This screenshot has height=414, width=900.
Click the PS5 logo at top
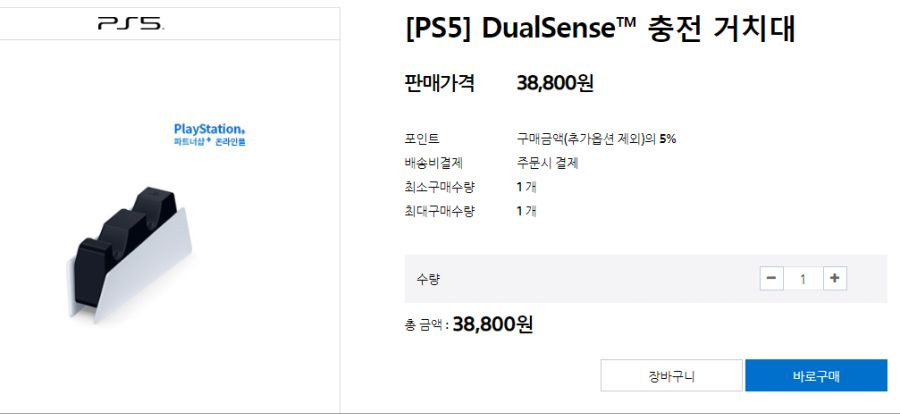tap(130, 24)
